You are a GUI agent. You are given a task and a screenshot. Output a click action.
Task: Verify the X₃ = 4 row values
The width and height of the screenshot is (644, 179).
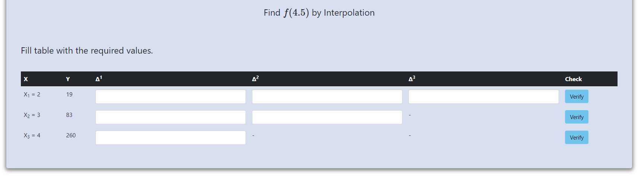click(577, 137)
